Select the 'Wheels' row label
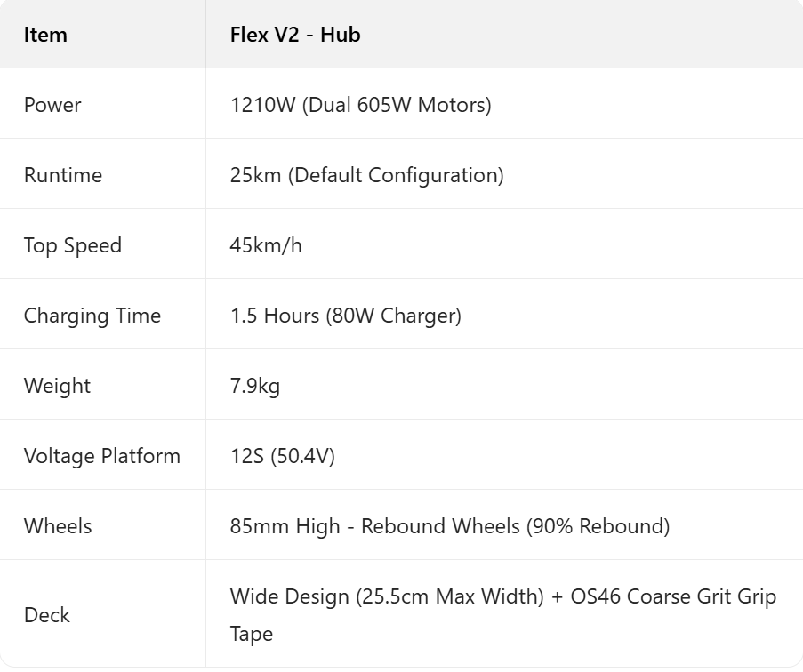The height and width of the screenshot is (672, 803). [58, 526]
